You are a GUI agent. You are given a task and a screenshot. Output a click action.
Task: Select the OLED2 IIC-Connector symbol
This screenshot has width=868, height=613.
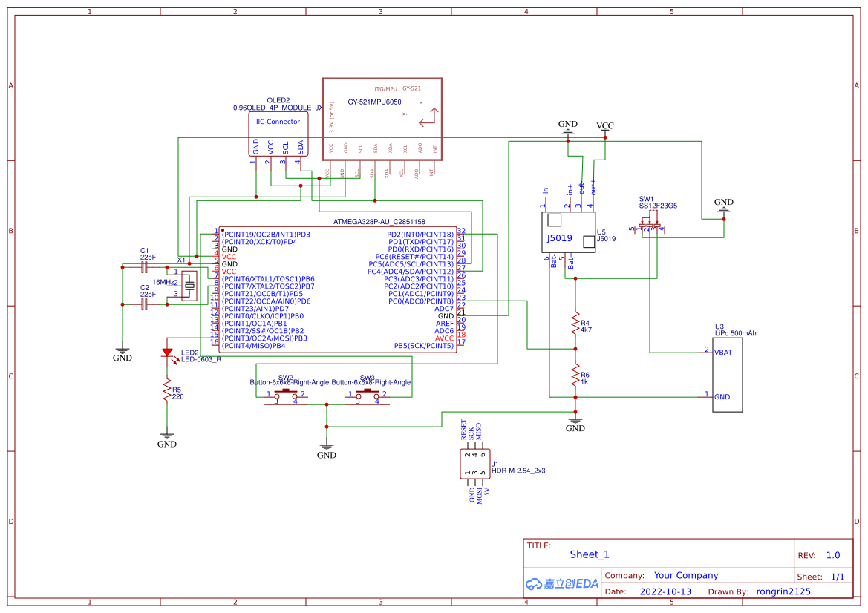coord(277,134)
